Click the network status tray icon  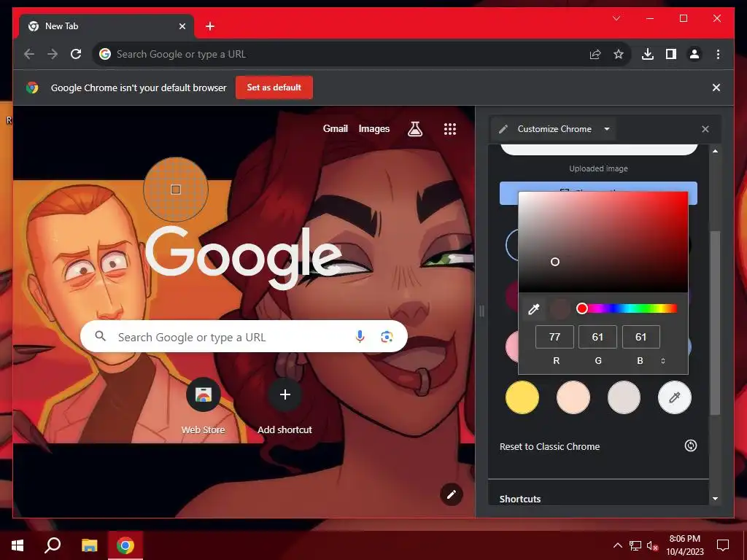[x=635, y=545]
